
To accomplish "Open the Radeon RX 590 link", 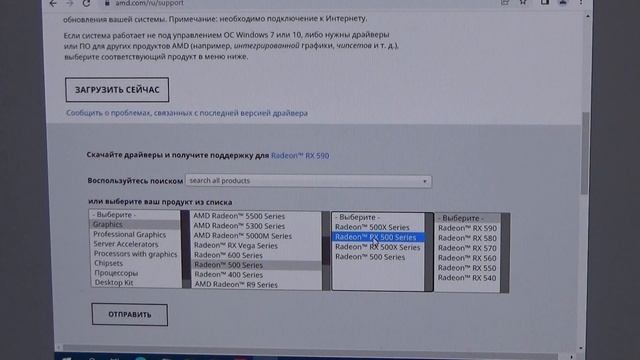I will [x=300, y=156].
